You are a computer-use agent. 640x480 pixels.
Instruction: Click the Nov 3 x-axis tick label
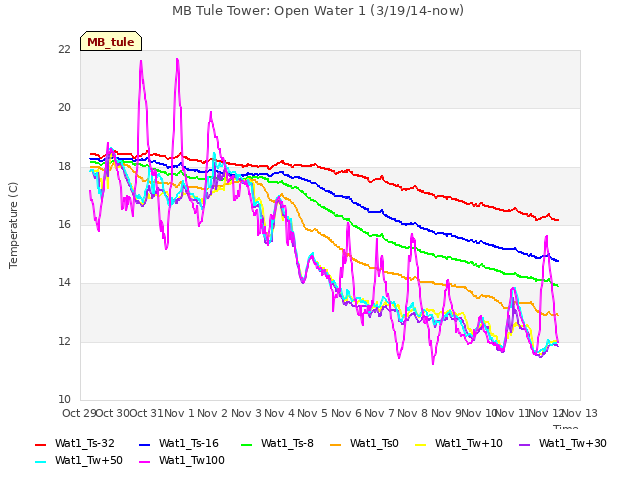pos(246,413)
